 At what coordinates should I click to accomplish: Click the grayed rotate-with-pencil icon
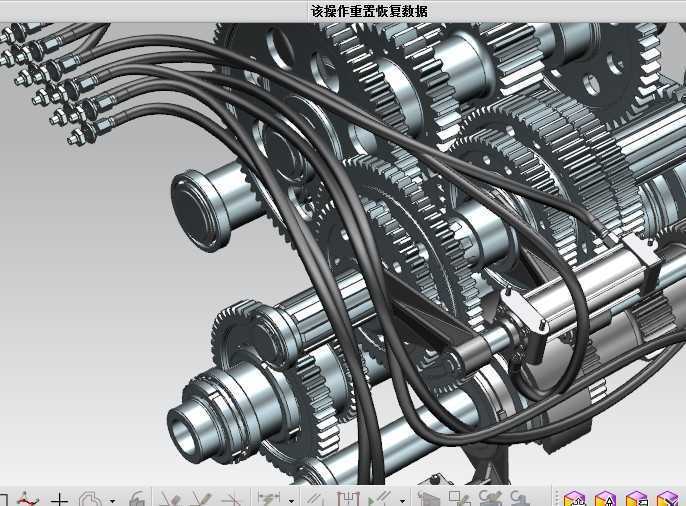tap(490, 499)
